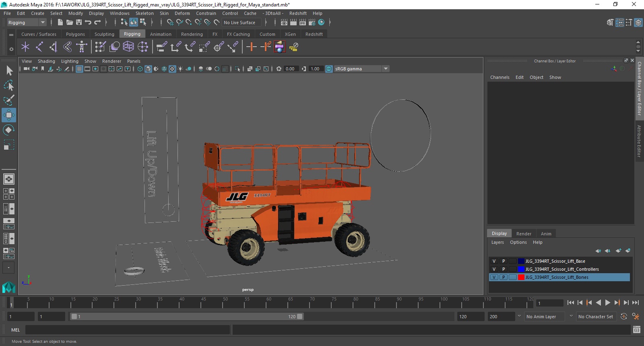The height and width of the screenshot is (346, 644).
Task: Open the Skeleton menu
Action: point(144,13)
